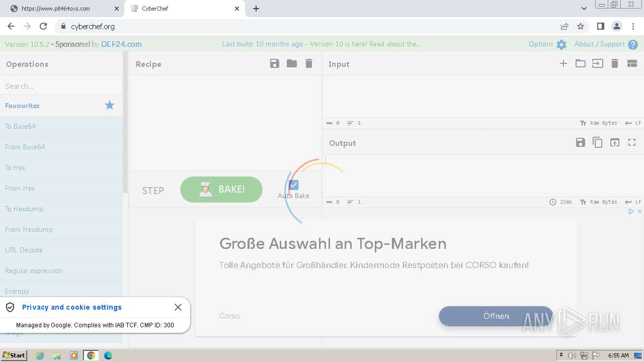Select URL Decode operation
644x362 pixels.
coord(61,250)
